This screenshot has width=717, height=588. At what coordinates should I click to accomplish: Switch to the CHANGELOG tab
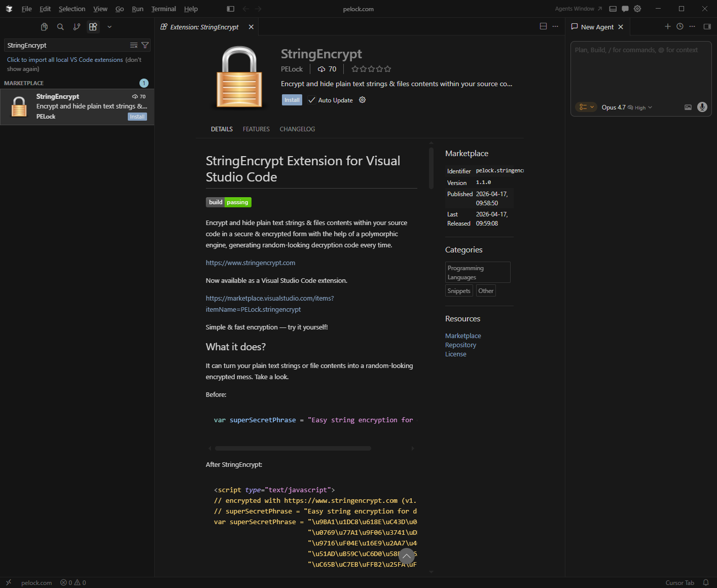(297, 129)
